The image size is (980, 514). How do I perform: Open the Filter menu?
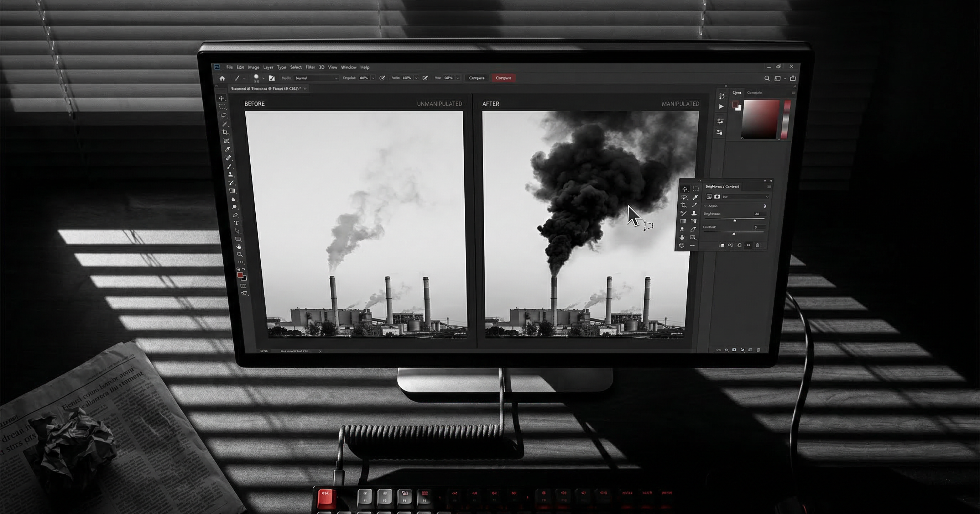(310, 67)
